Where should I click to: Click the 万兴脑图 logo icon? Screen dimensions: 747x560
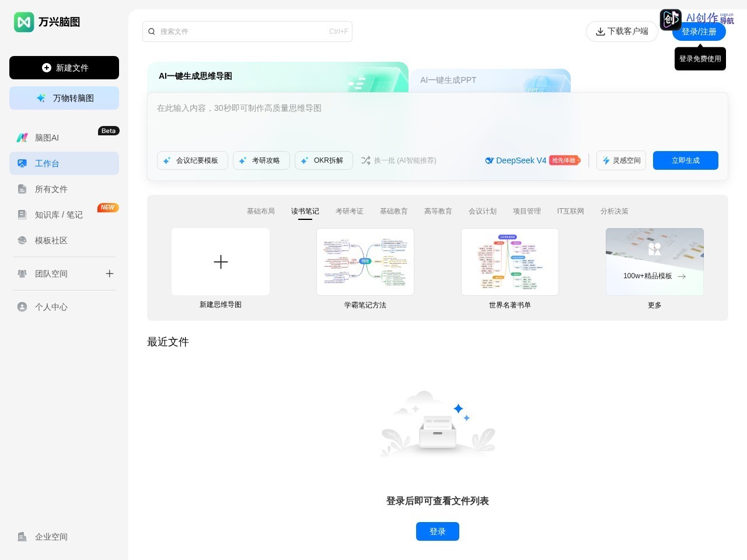coord(24,22)
